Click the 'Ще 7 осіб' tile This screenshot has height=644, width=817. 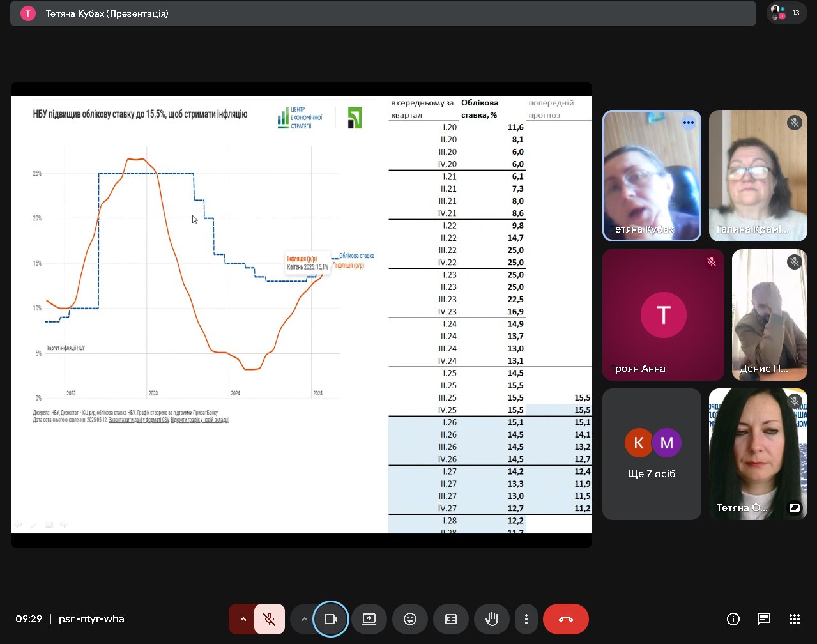(x=652, y=454)
